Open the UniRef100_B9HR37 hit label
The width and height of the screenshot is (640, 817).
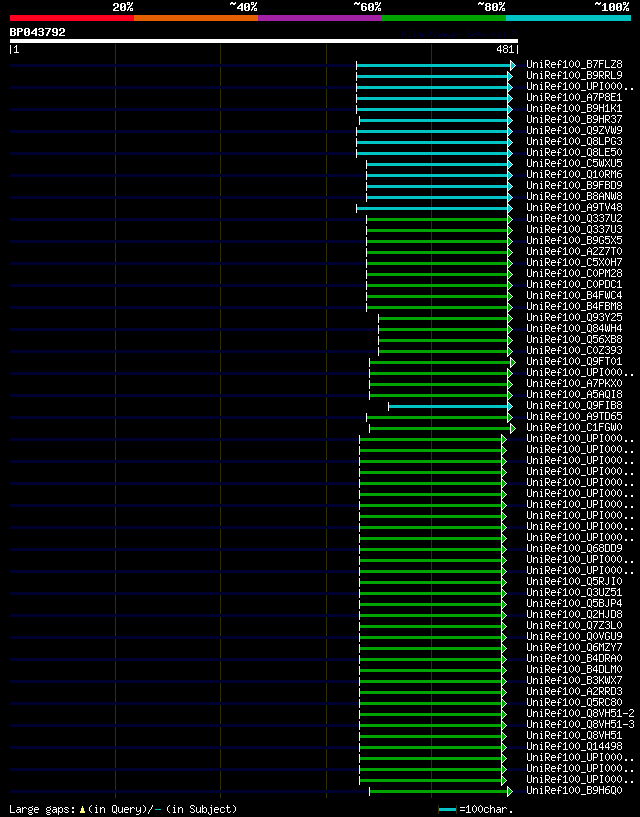(574, 119)
